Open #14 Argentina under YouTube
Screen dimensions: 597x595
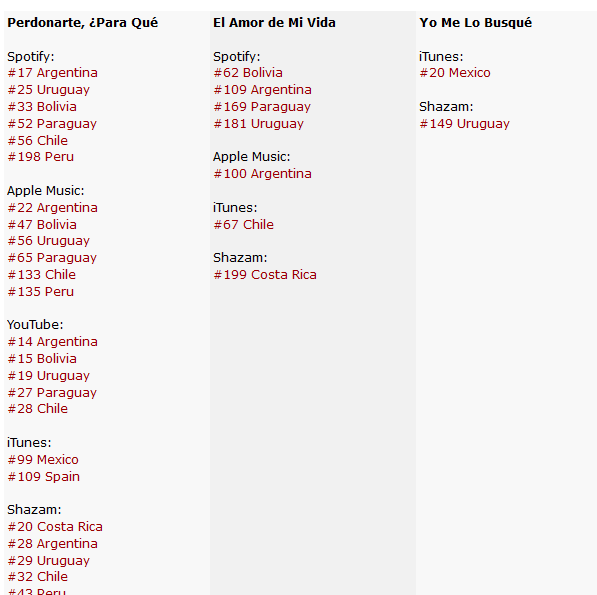click(53, 342)
